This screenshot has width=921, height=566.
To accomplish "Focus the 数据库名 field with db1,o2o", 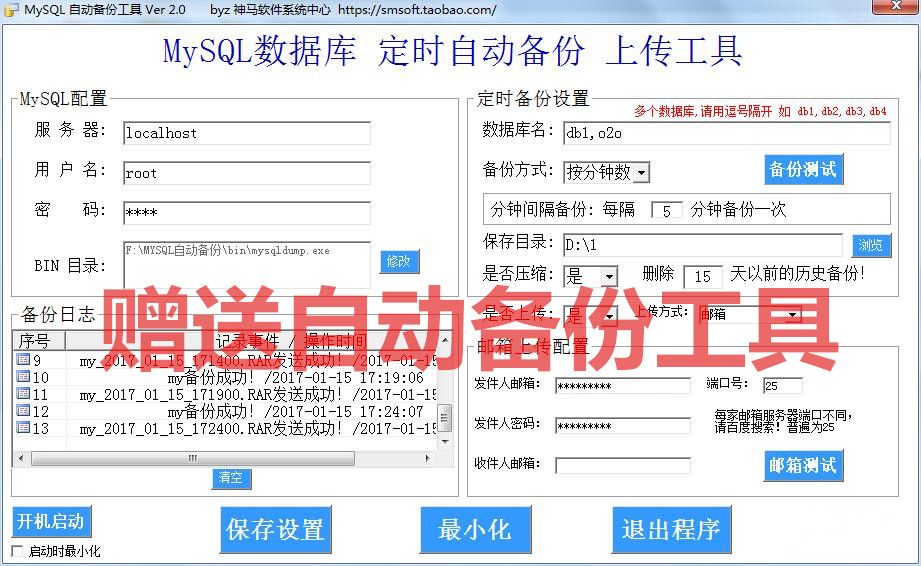I will click(x=727, y=133).
